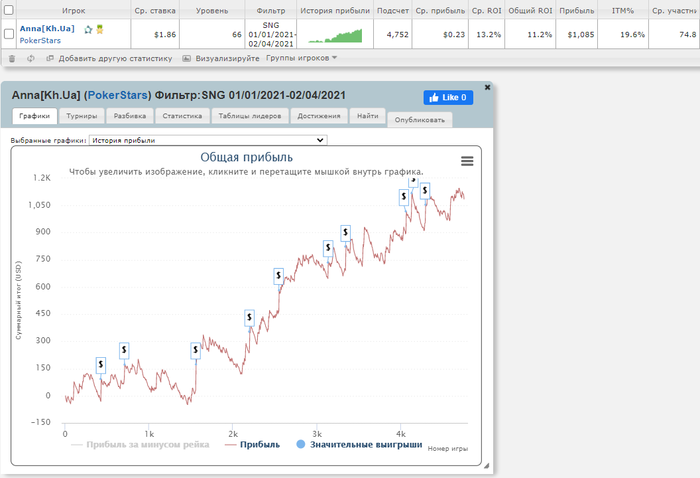700x478 pixels.
Task: Click the thumbs-up Like button
Action: [448, 97]
